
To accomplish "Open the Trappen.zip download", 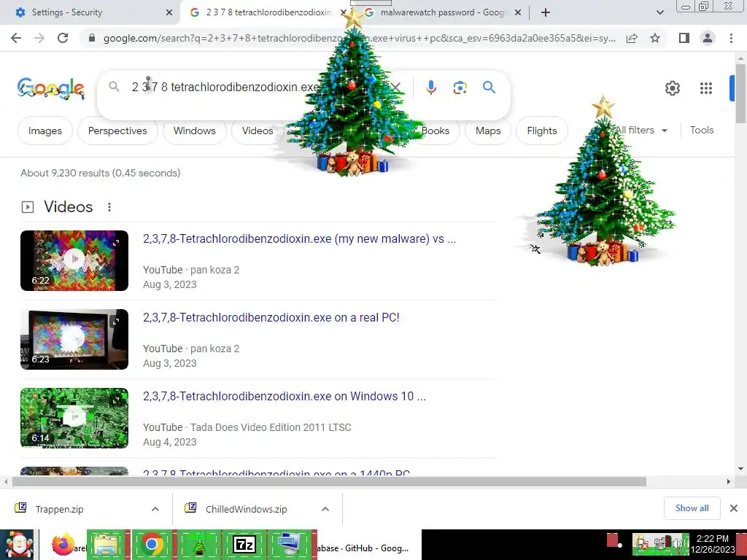I will click(x=60, y=509).
